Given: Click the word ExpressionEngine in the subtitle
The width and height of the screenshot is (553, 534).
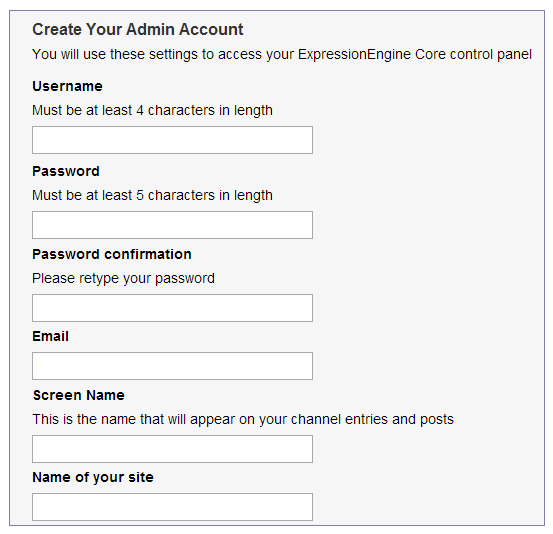Looking at the screenshot, I should pos(354,54).
